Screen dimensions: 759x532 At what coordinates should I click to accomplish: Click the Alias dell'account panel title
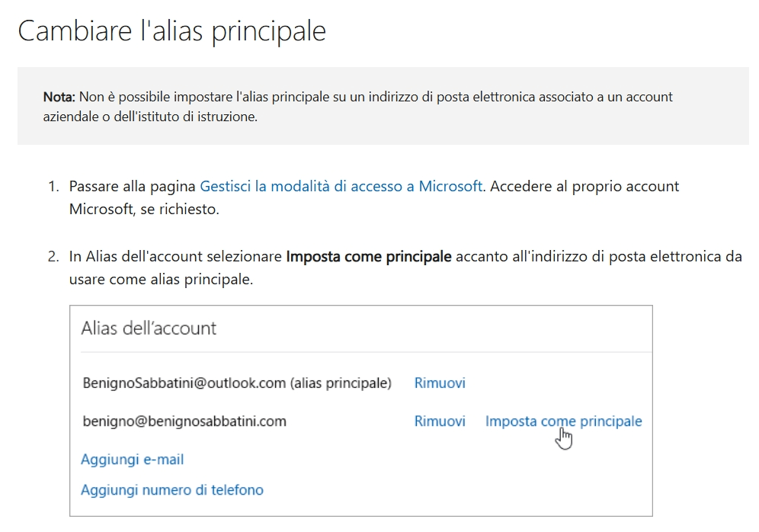(149, 328)
